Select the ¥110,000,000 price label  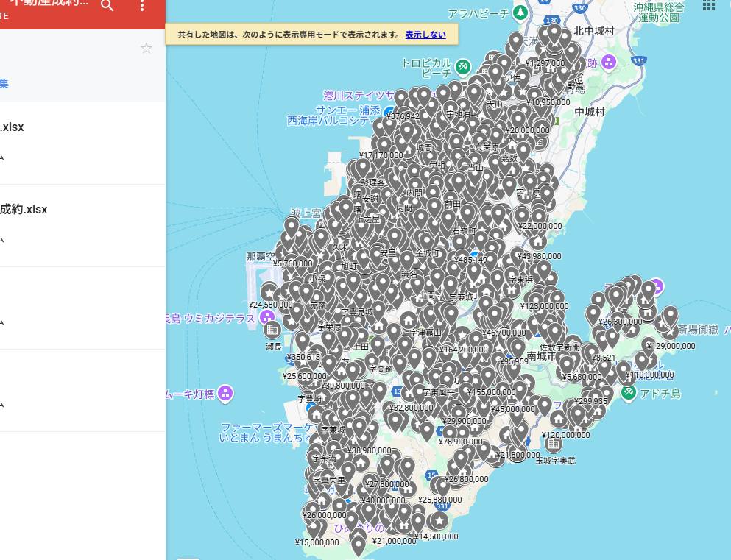click(650, 375)
